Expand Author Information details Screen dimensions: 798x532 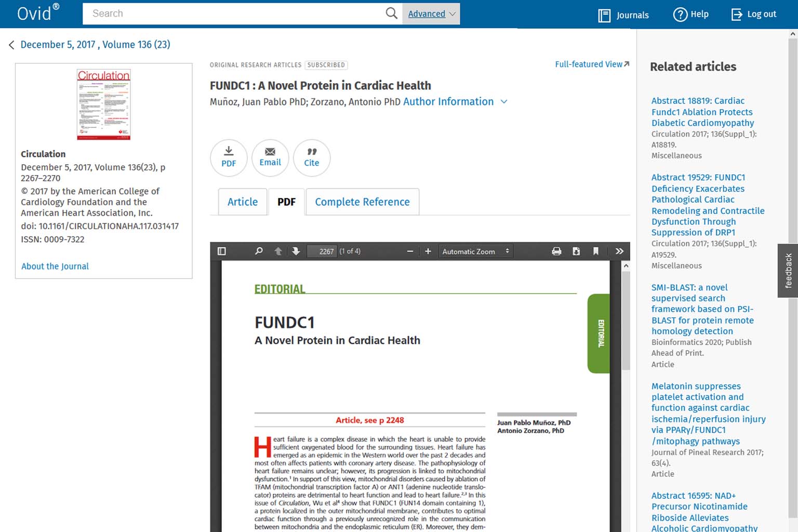(455, 102)
